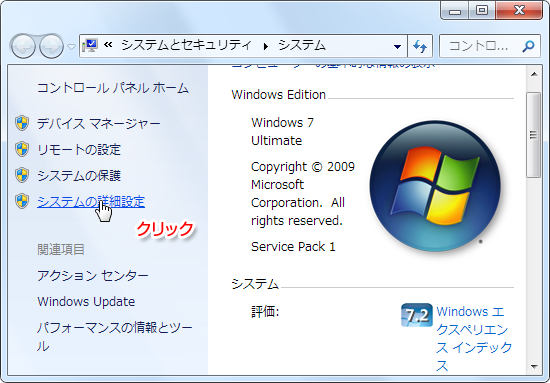Open the address bar history dropdown
The width and height of the screenshot is (550, 383).
coord(397,46)
